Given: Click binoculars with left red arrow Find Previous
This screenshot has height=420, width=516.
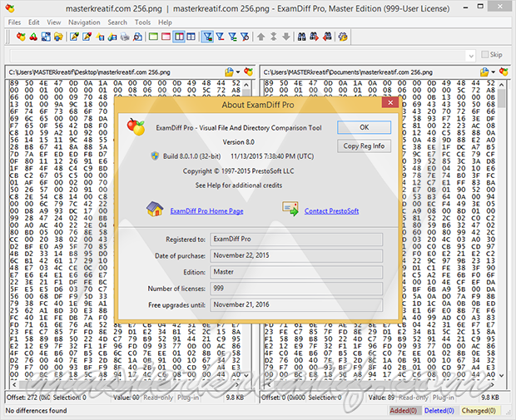Looking at the screenshot, I should point(327,37).
